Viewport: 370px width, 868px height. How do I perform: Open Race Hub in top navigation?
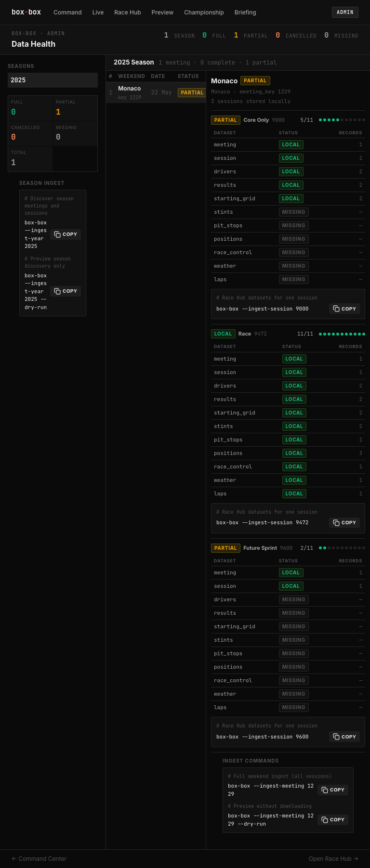[128, 13]
